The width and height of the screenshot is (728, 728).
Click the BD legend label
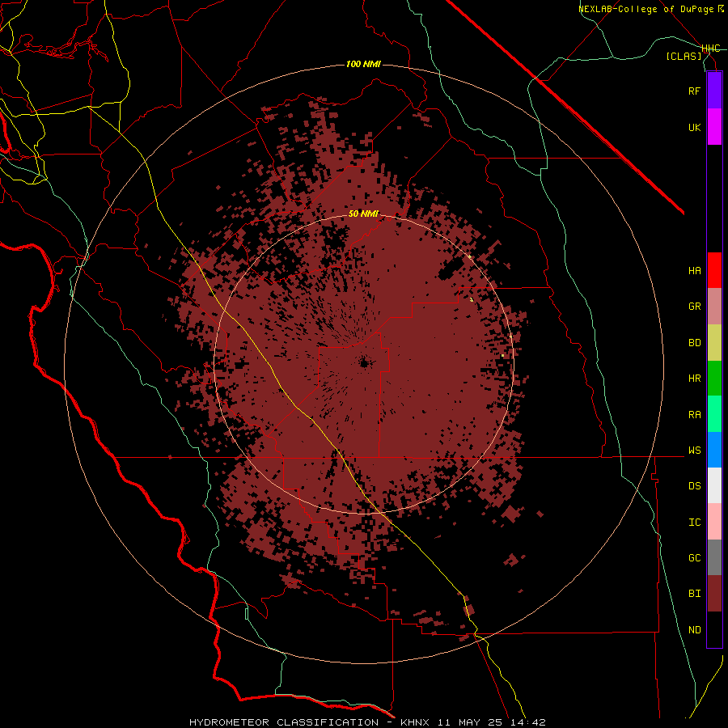pos(694,343)
